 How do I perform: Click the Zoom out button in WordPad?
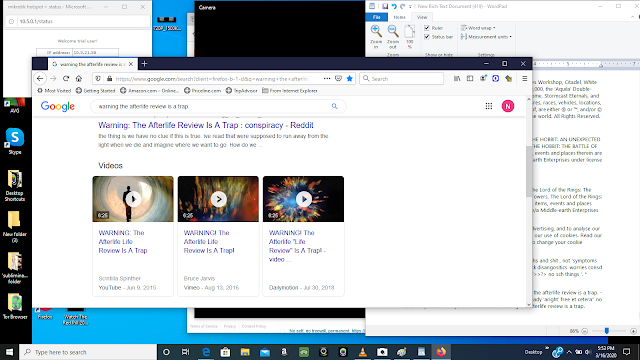point(393,37)
